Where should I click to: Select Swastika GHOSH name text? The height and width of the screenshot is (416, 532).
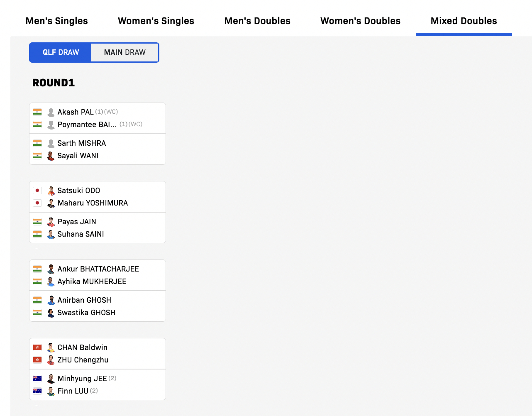tap(86, 313)
